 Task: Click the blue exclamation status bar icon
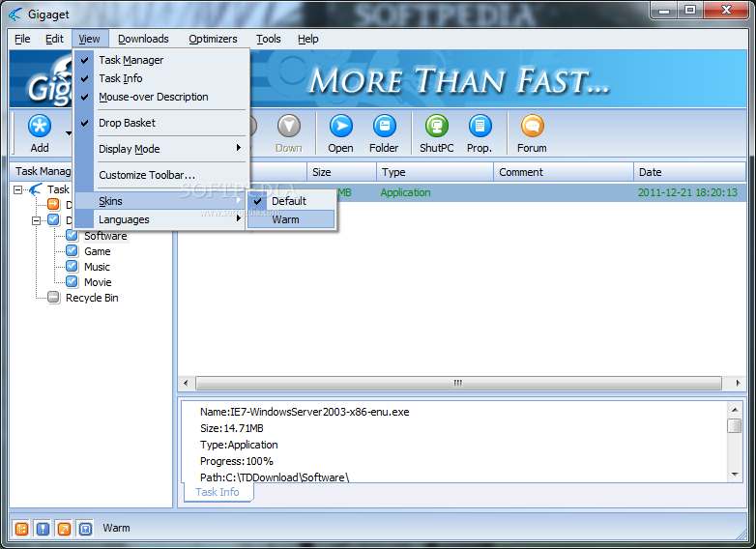43,529
